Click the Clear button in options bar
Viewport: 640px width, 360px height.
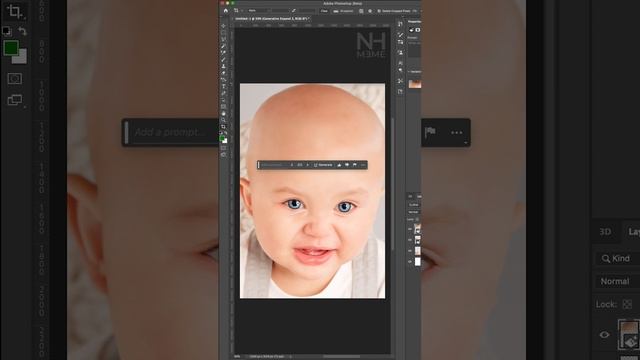(324, 11)
